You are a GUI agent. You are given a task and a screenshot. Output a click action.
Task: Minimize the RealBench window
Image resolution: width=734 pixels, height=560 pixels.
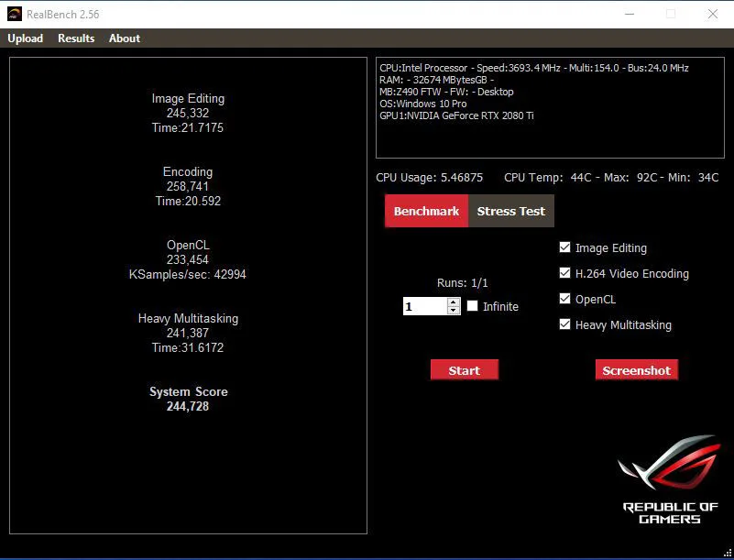630,14
